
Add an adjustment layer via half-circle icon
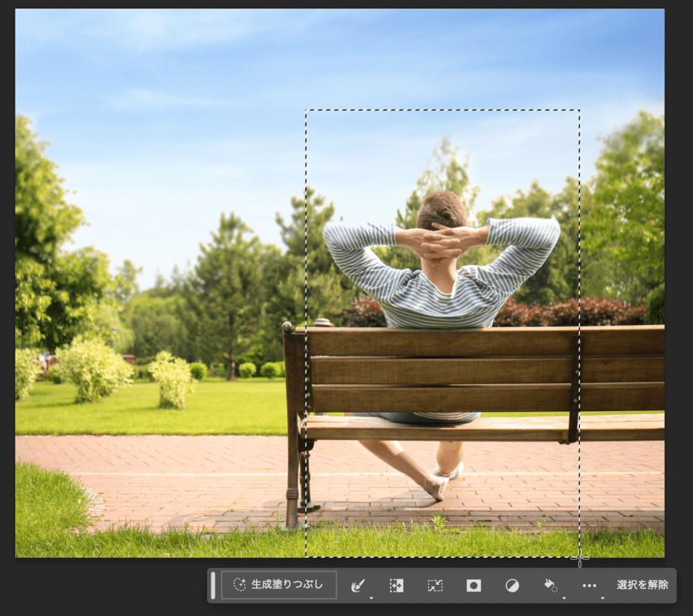pos(512,586)
